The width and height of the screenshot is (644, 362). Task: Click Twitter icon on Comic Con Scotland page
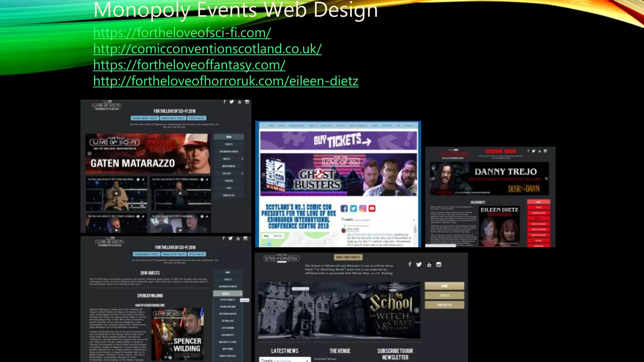coord(353,209)
